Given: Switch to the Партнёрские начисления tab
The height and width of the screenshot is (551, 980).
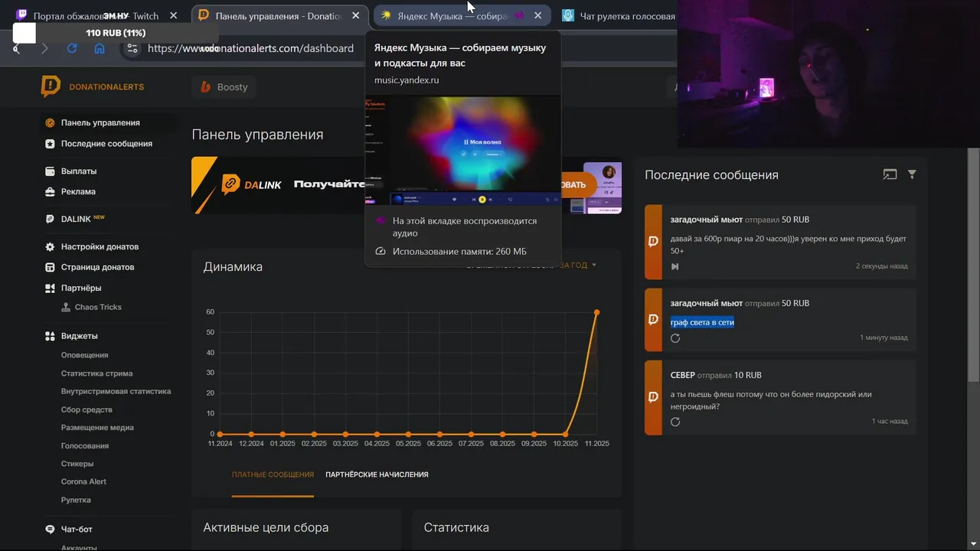Looking at the screenshot, I should pyautogui.click(x=377, y=474).
